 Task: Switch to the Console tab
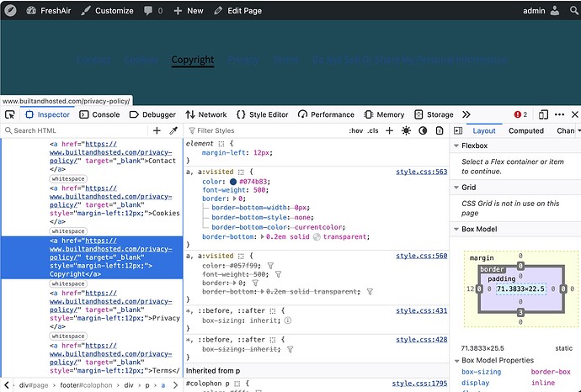pyautogui.click(x=99, y=114)
